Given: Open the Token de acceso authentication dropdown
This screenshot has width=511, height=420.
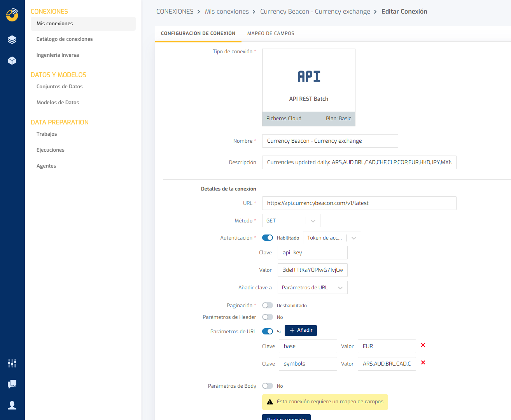Looking at the screenshot, I should [332, 238].
